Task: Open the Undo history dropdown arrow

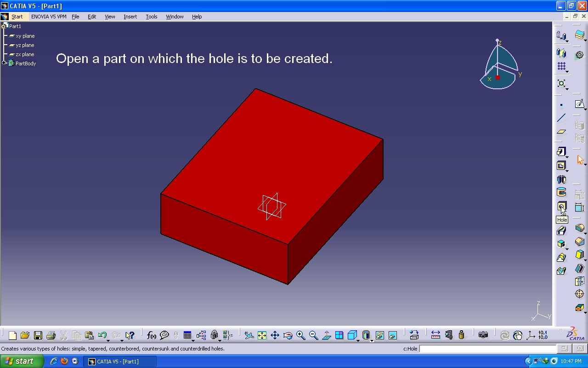Action: pos(108,340)
